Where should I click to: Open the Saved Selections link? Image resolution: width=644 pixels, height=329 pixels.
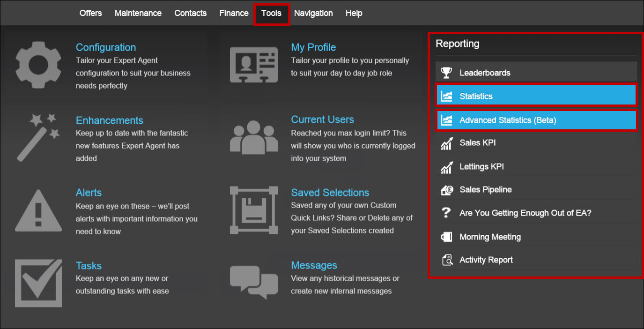click(x=330, y=193)
